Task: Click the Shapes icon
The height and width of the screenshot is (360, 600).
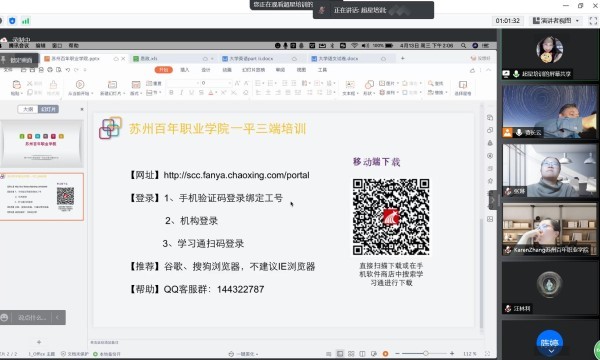Action: tap(369, 85)
